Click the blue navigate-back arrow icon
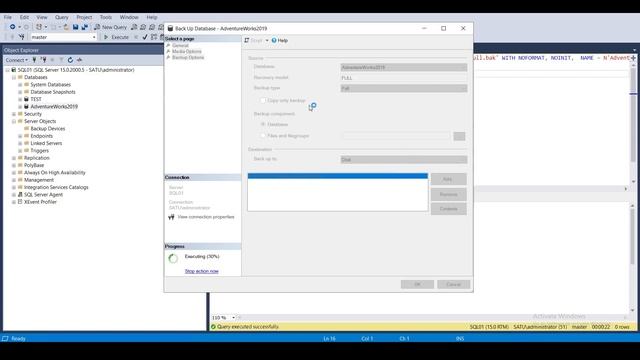The image size is (640, 360). pos(13,27)
